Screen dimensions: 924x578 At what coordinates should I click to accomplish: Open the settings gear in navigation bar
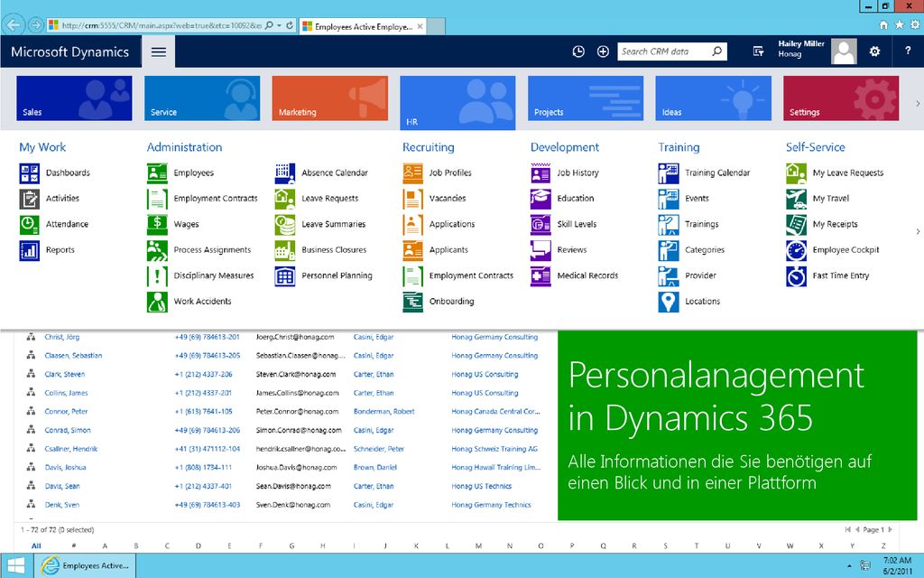[875, 51]
